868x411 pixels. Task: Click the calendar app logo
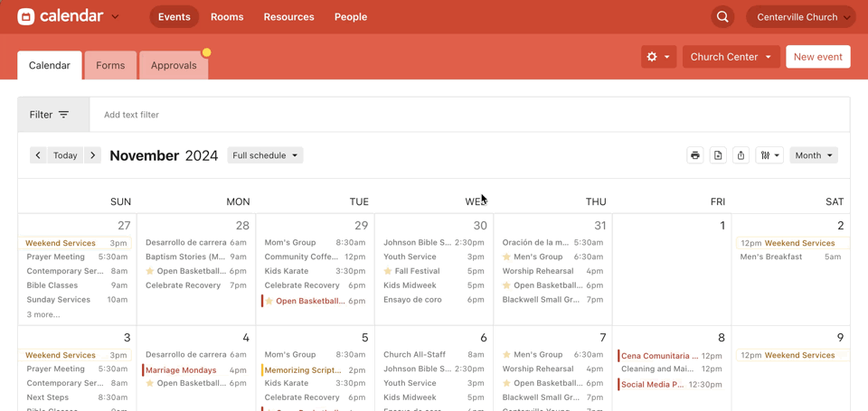pyautogui.click(x=26, y=16)
